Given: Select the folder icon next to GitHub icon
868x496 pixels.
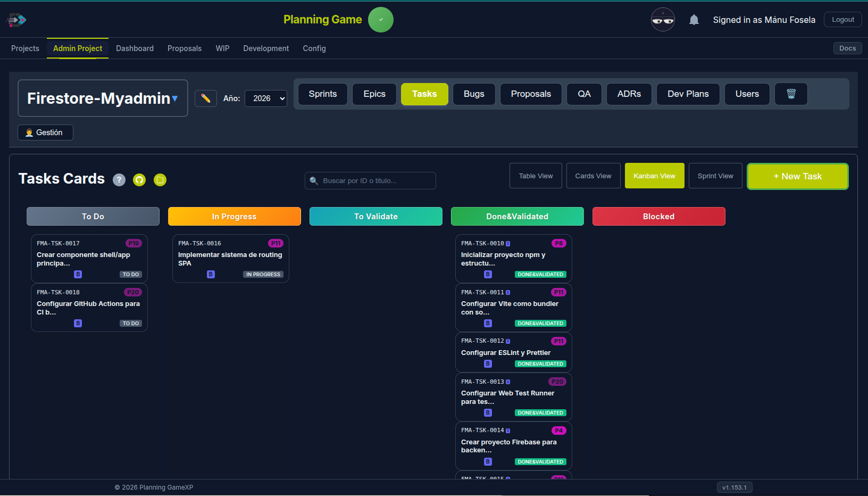Looking at the screenshot, I should 160,180.
